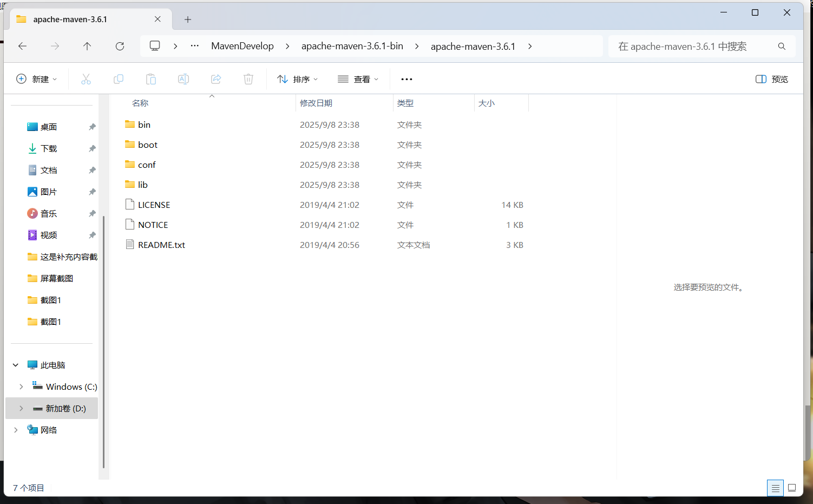This screenshot has width=813, height=504.
Task: Sort by Type (类型) column header
Action: [434, 103]
